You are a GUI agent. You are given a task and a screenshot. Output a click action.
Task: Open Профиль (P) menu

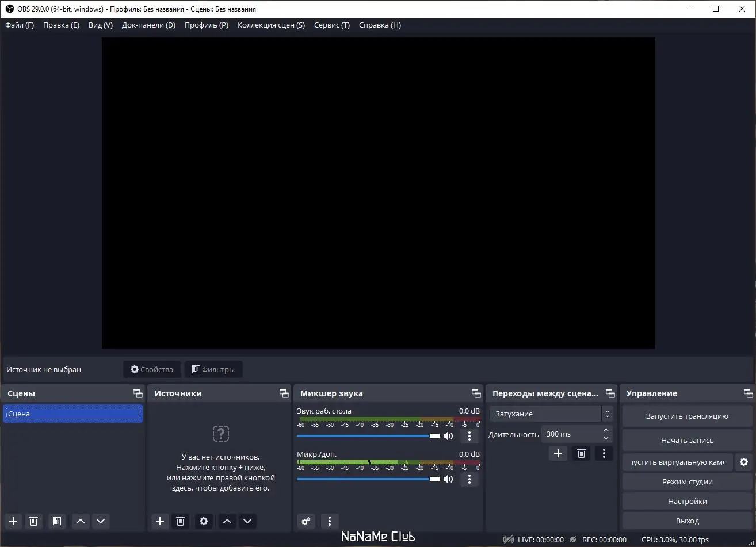pyautogui.click(x=207, y=25)
